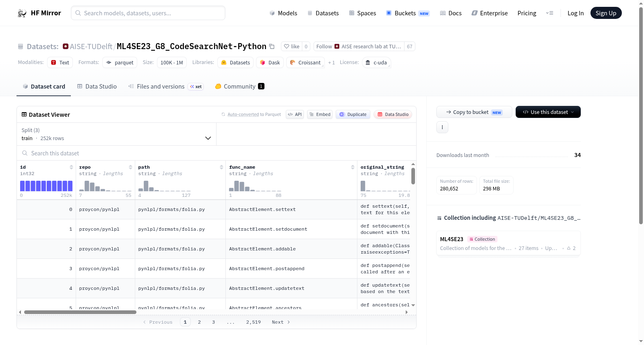Open the API button in Dataset Viewer
Image resolution: width=644 pixels, height=345 pixels.
point(295,114)
